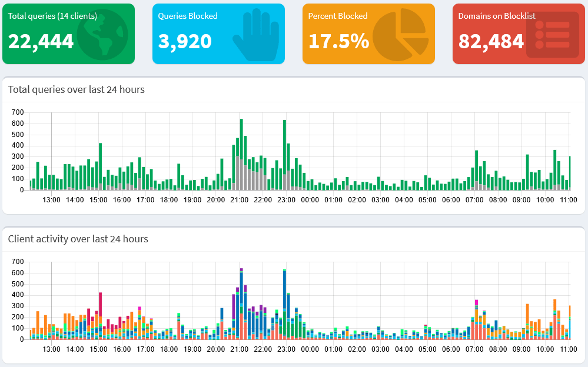The image size is (588, 367).
Task: Open the red Domains on Blocklist panel
Action: click(519, 34)
